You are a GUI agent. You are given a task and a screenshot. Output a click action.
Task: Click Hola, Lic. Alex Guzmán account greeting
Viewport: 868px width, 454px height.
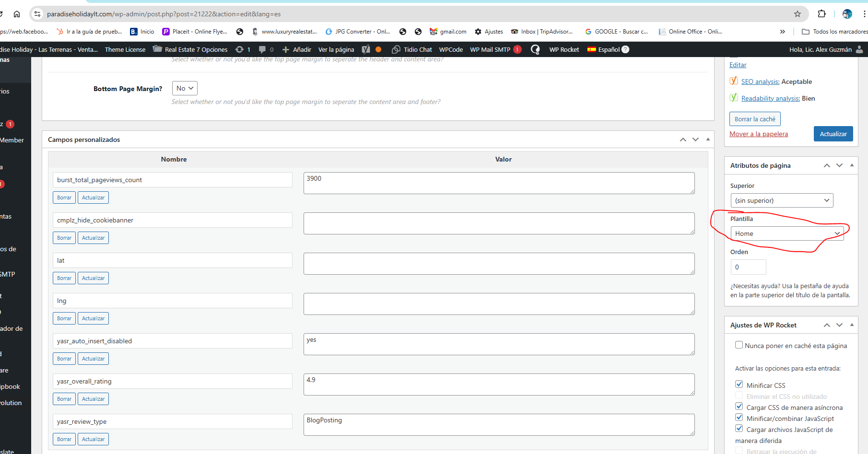pyautogui.click(x=821, y=49)
